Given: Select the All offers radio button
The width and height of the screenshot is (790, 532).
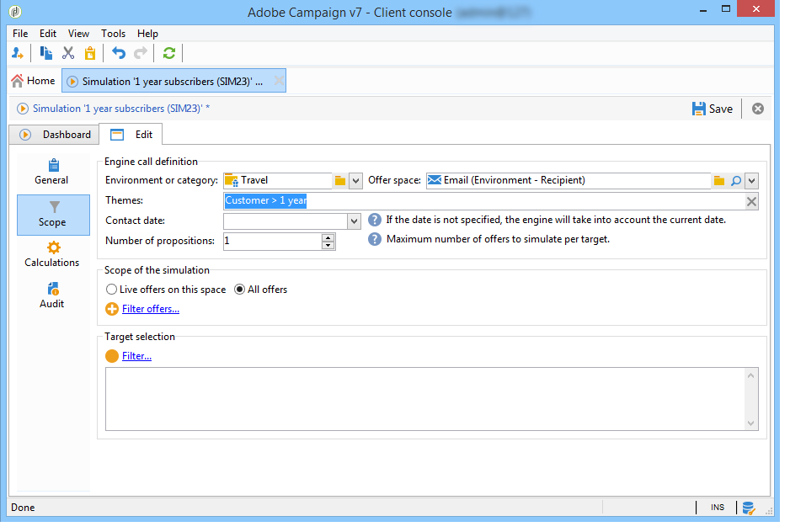Looking at the screenshot, I should (x=240, y=290).
